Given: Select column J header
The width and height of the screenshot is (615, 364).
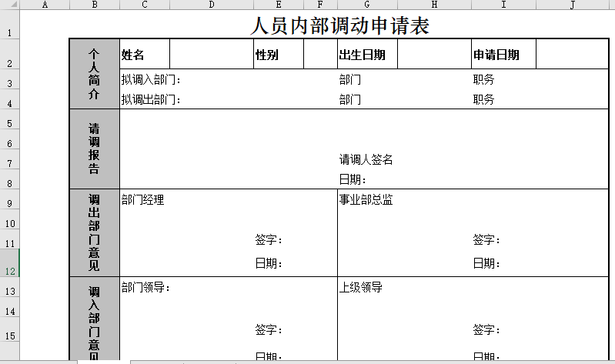Looking at the screenshot, I should (x=573, y=5).
